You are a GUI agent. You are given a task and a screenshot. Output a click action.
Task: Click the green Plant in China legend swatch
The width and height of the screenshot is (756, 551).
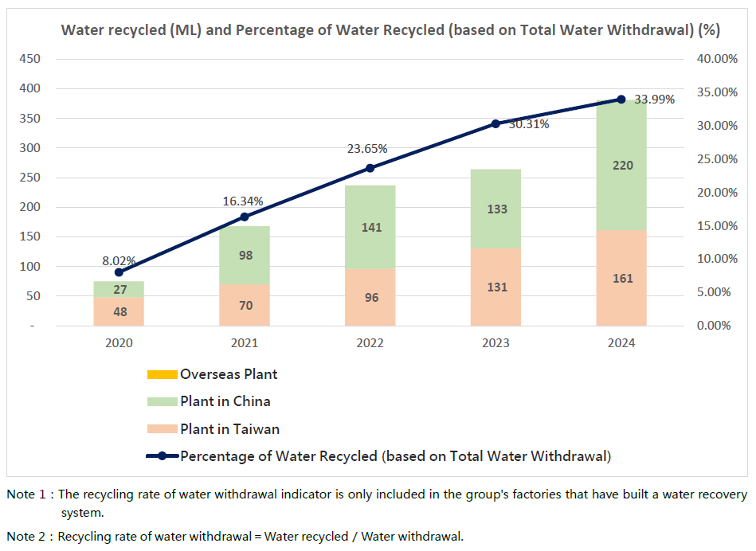(x=162, y=401)
